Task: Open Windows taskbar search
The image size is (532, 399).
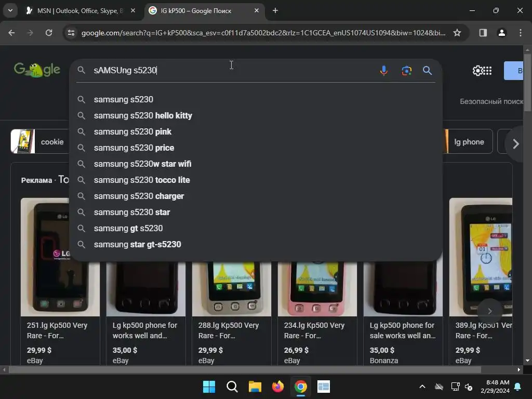Action: point(232,387)
